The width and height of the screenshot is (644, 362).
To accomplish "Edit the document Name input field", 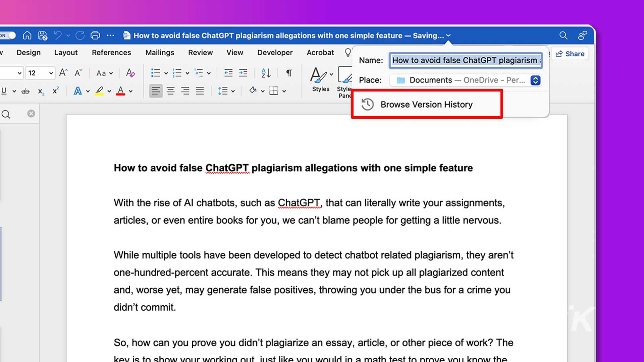I will pyautogui.click(x=465, y=60).
